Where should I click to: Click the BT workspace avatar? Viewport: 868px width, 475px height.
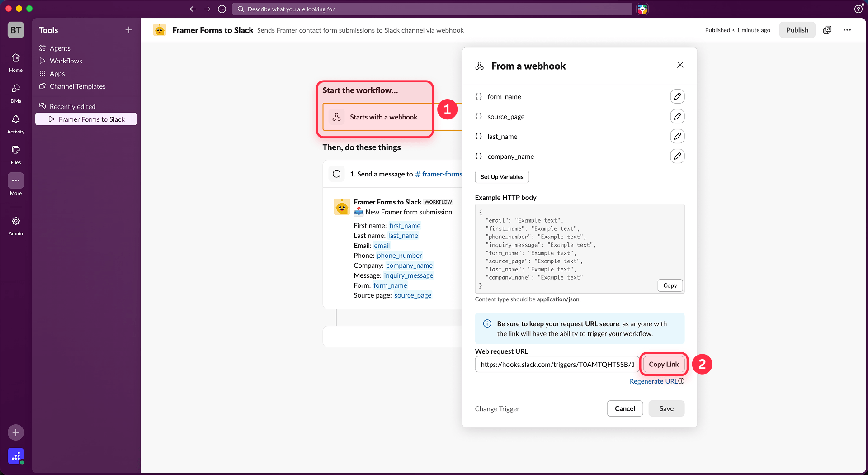(16, 30)
